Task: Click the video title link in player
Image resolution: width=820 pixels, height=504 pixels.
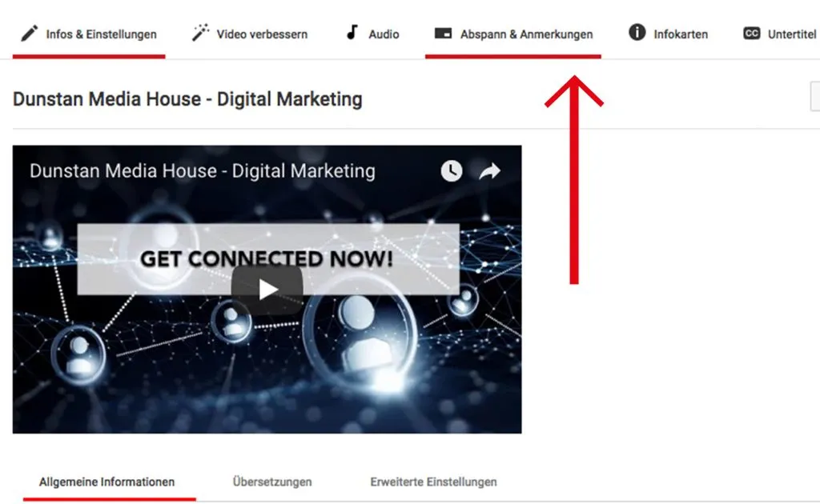Action: pos(203,170)
